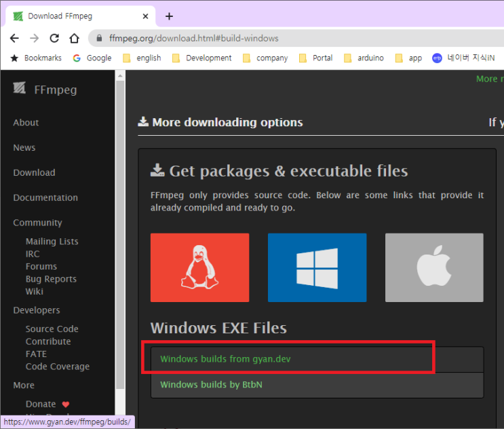Open the english bookmark folder
Viewport: 504px width, 429px height.
point(142,58)
